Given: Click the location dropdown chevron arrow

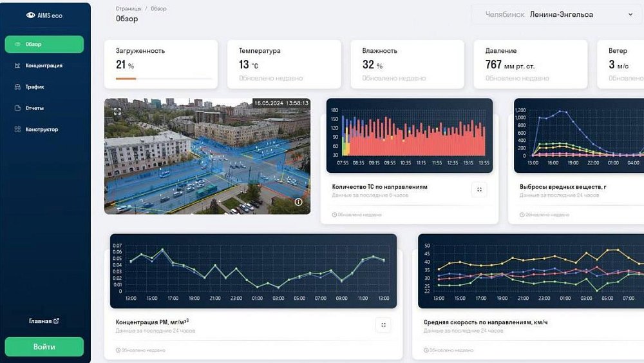Looking at the screenshot, I should coord(630,14).
